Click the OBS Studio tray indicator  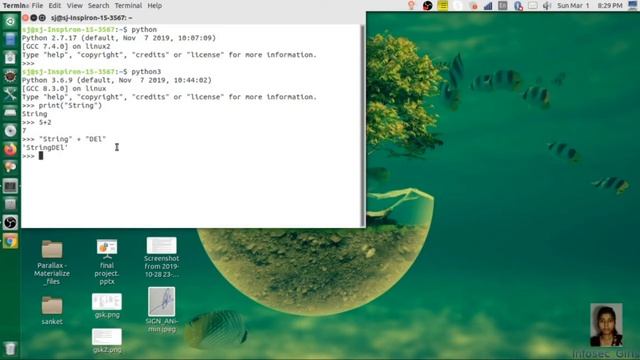point(427,5)
